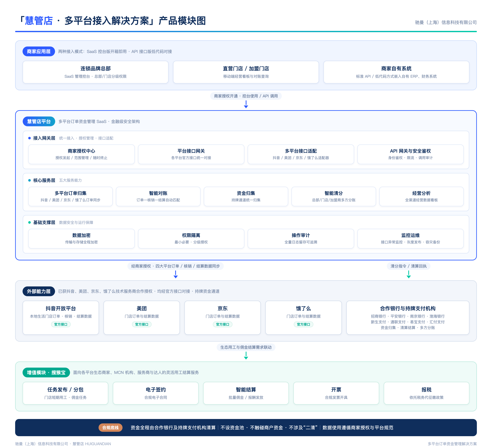Image resolution: width=492 pixels, height=448 pixels.
Task: Select the 权限隔离 support card
Action: click(x=191, y=239)
